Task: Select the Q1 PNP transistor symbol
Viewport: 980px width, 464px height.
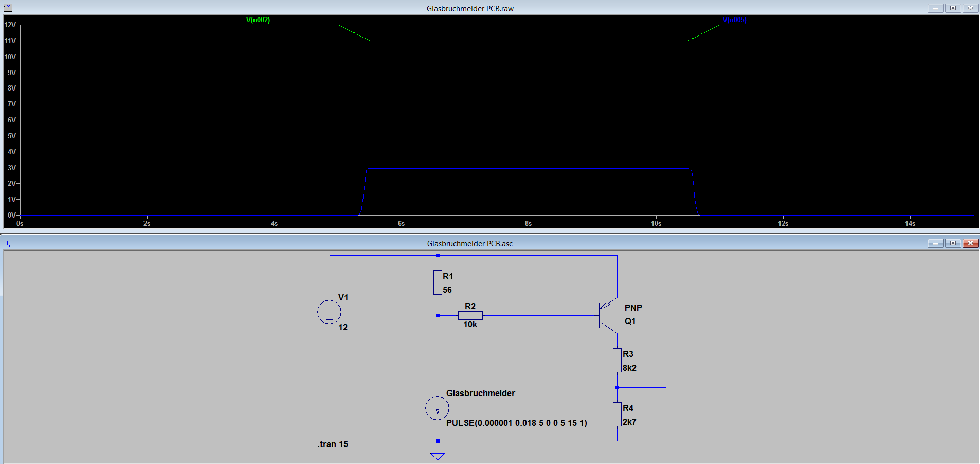Action: [607, 315]
